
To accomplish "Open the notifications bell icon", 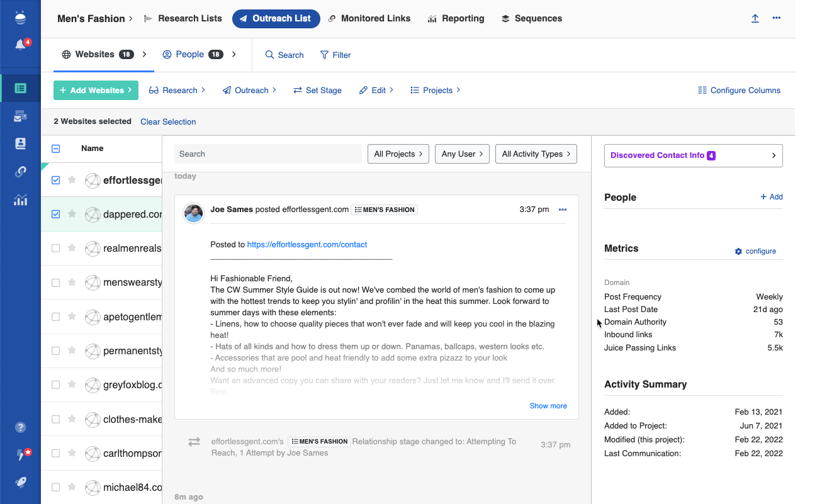I will click(x=20, y=45).
